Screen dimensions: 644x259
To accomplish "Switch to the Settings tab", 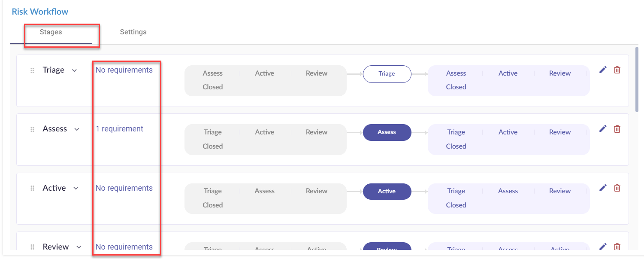I will pyautogui.click(x=133, y=32).
